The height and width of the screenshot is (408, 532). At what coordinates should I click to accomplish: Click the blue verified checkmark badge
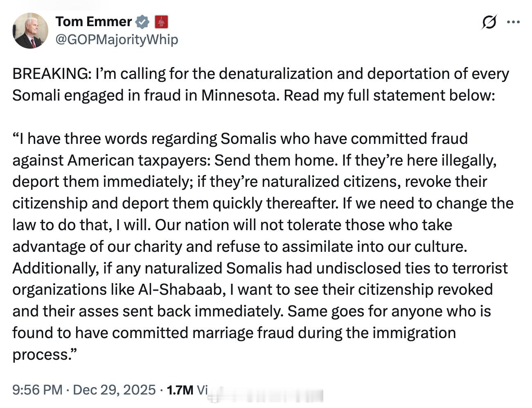coord(142,22)
